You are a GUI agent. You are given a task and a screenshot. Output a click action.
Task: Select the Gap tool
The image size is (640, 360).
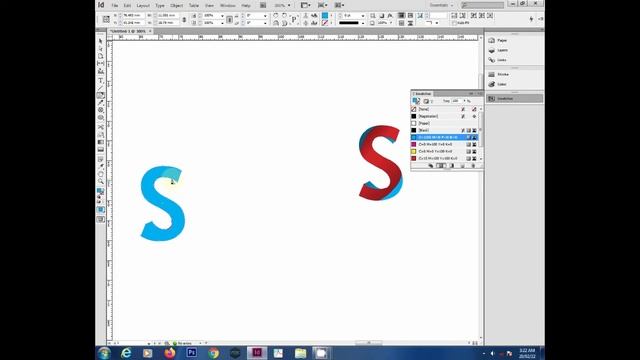coord(100,64)
